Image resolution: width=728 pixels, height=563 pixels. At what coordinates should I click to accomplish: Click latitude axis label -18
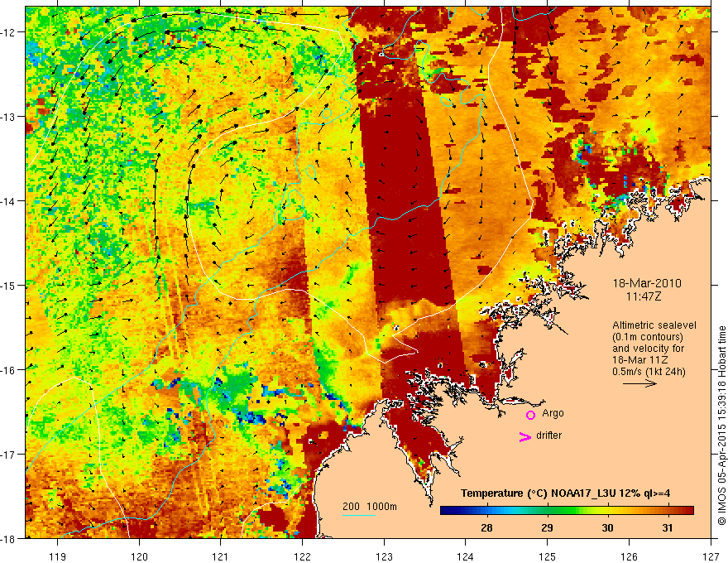click(x=9, y=538)
